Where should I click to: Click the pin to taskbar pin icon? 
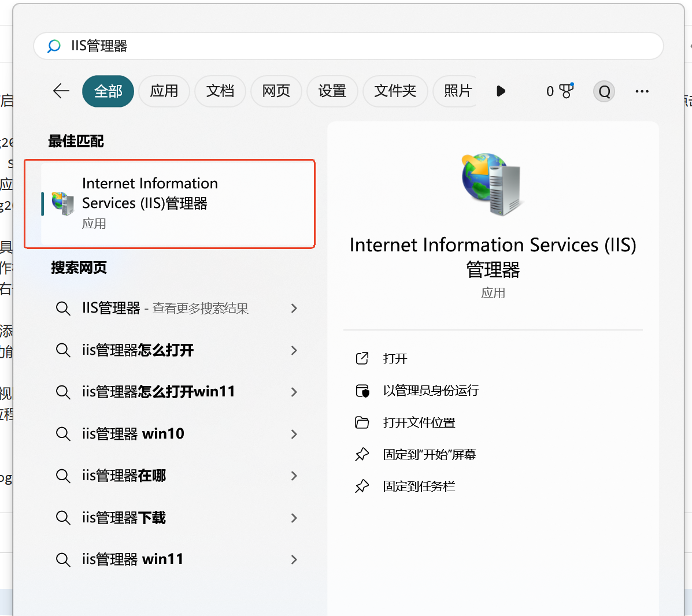(362, 486)
